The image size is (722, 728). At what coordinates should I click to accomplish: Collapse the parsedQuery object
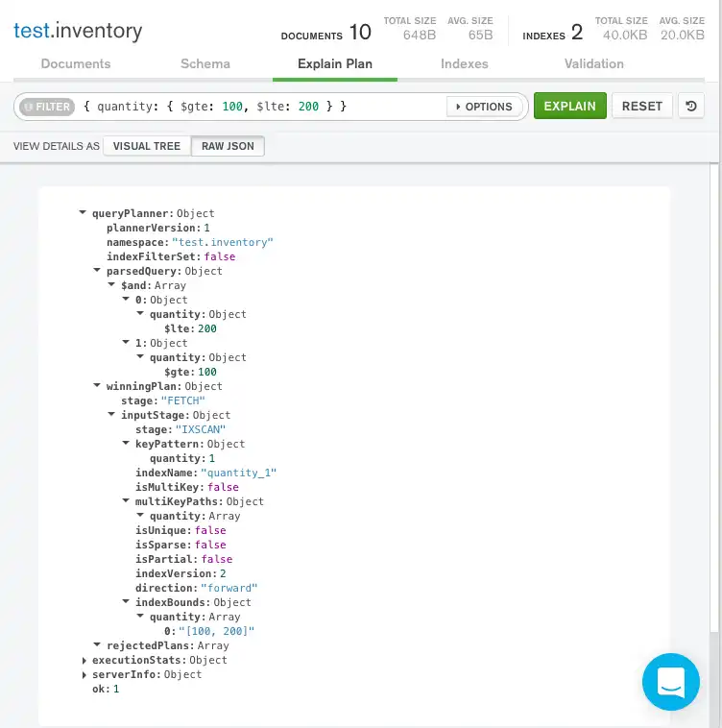(97, 271)
